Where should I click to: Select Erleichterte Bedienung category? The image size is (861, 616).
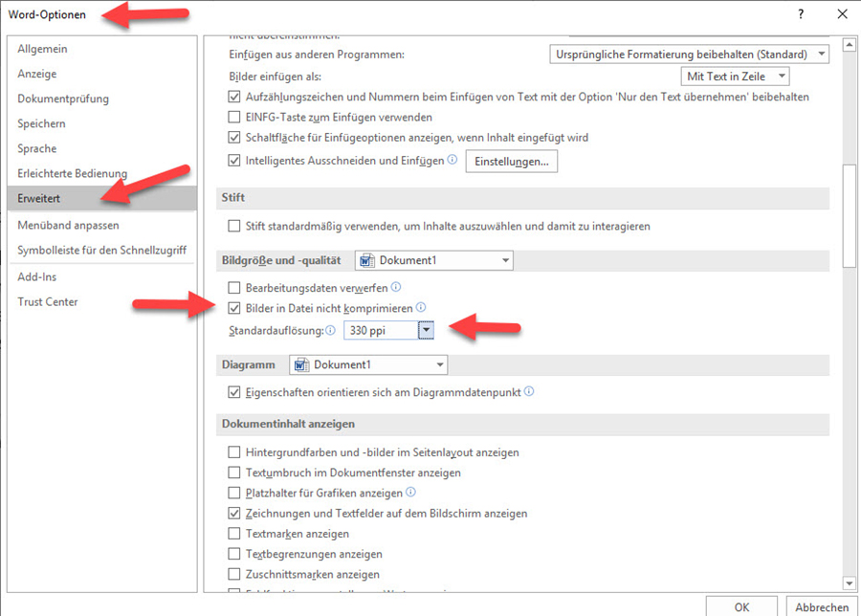point(102,173)
